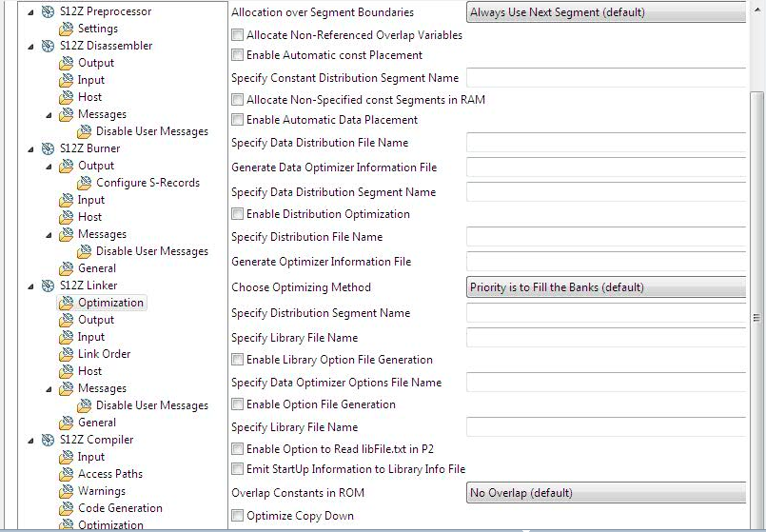The width and height of the screenshot is (766, 532).
Task: Click the S12Z Burner tool icon
Action: 48,148
